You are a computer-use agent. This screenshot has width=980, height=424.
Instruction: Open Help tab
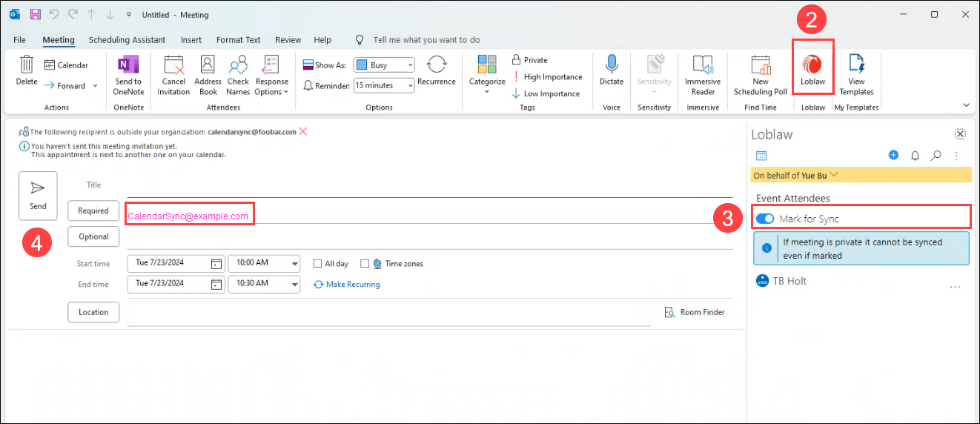point(322,40)
